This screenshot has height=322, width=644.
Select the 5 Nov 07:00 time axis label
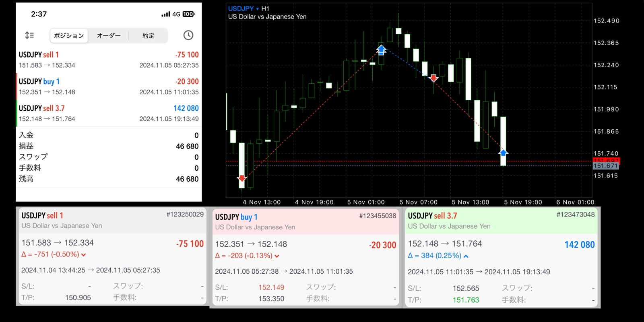pyautogui.click(x=418, y=202)
